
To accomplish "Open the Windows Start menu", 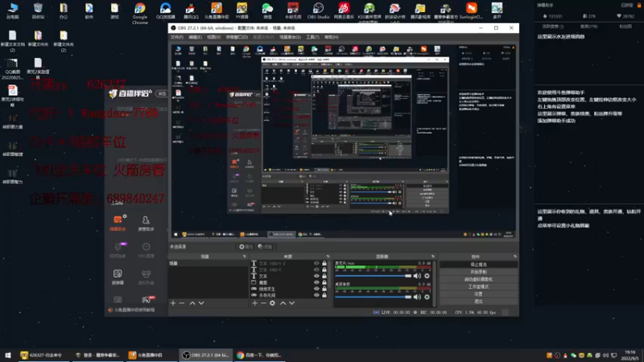I will (x=8, y=356).
